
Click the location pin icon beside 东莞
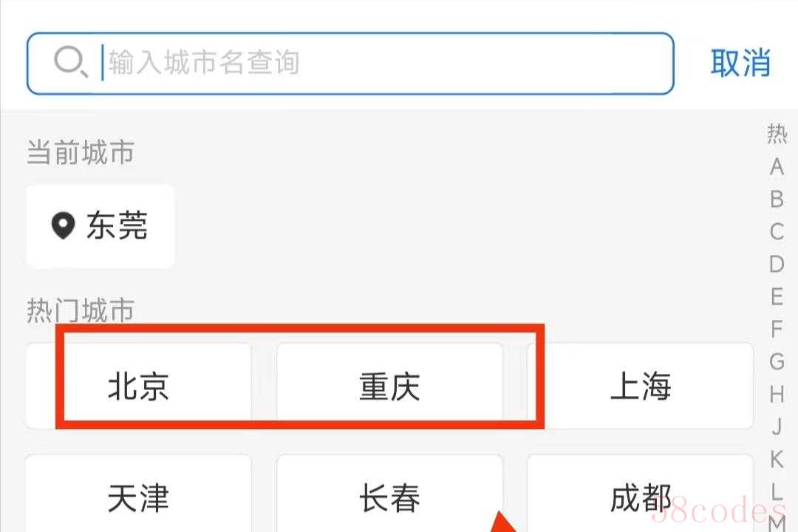63,225
